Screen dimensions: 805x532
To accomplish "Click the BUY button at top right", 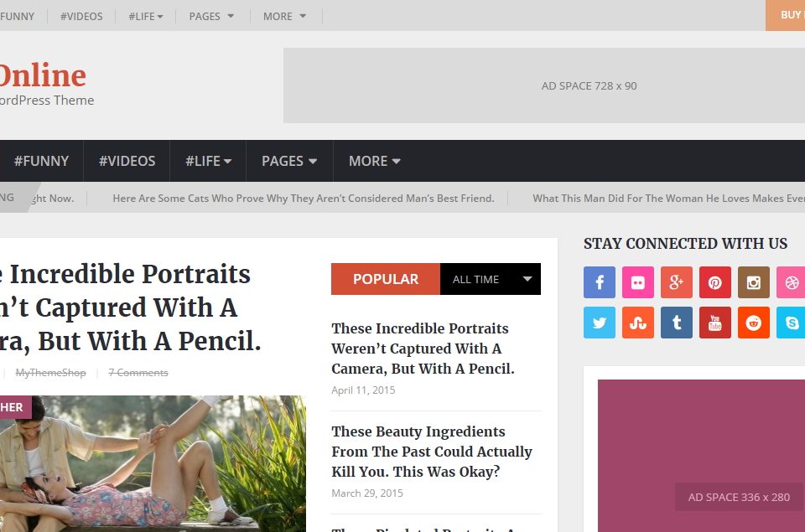I will pyautogui.click(x=785, y=15).
